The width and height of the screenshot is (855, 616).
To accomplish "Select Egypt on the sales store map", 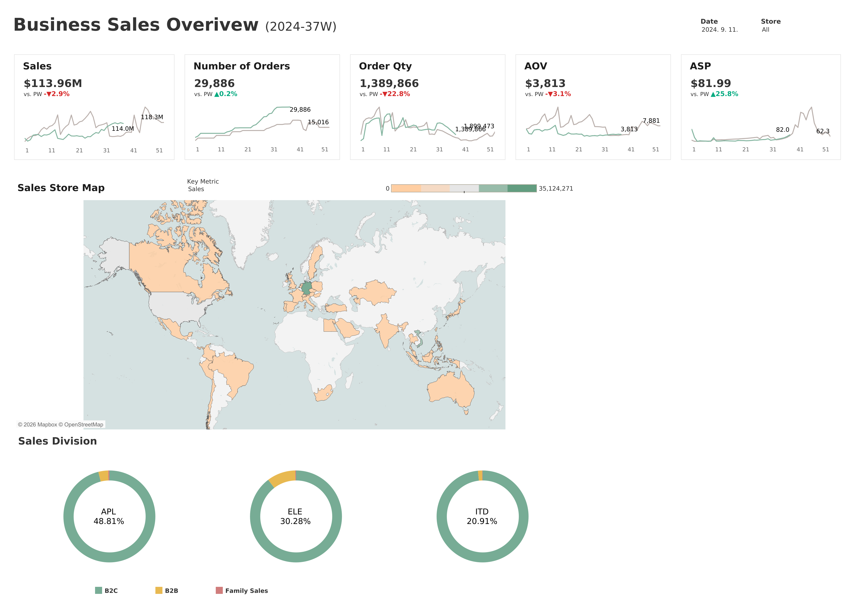I will 330,325.
